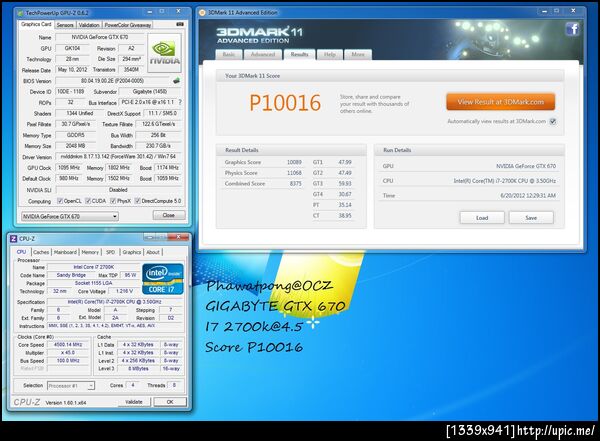Toggle the CUDA checkbox in GPU-Z
The width and height of the screenshot is (600, 441).
(88, 201)
